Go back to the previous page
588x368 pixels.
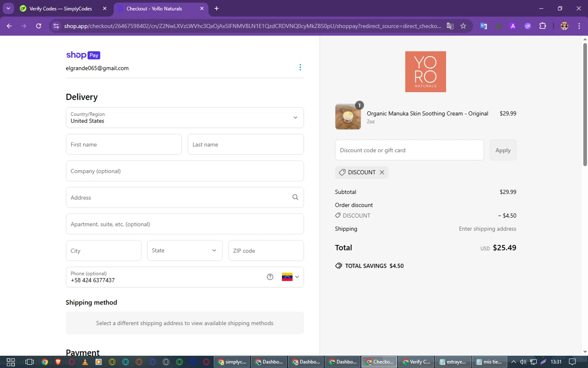[9, 26]
